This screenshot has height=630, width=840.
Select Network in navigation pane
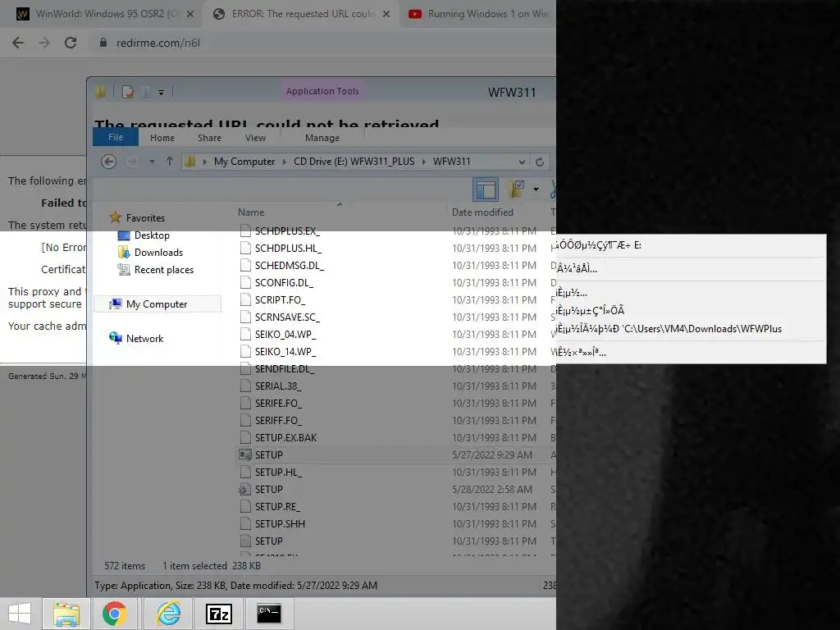[x=136, y=339]
